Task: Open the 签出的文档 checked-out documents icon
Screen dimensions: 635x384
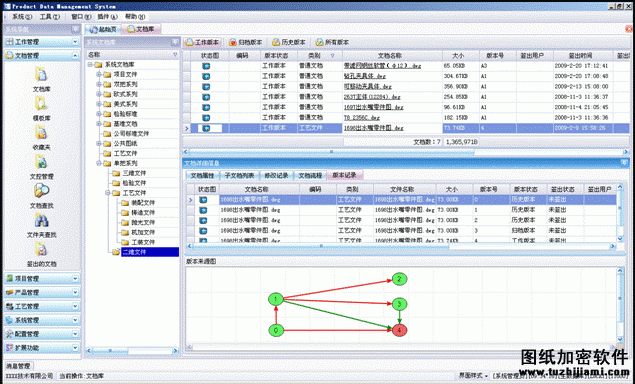Action: pyautogui.click(x=41, y=250)
